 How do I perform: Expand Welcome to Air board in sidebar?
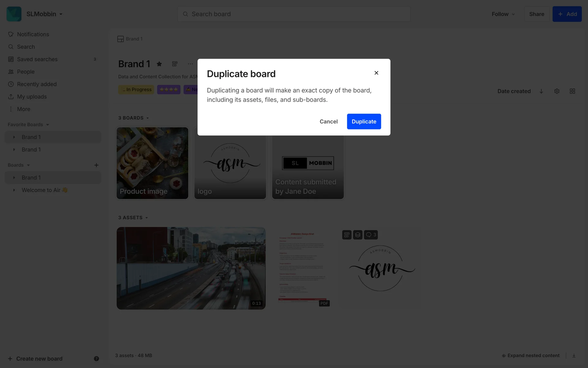14,190
